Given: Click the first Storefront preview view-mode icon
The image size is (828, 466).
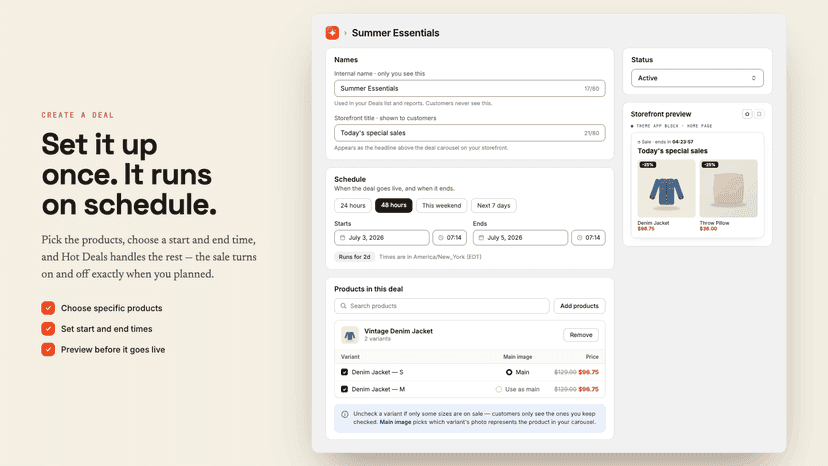Looking at the screenshot, I should pyautogui.click(x=747, y=114).
